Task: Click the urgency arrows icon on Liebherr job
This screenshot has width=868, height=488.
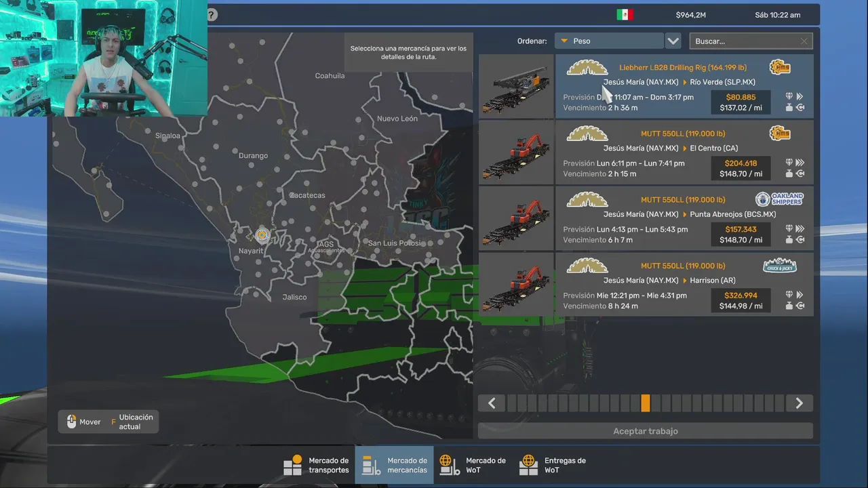Action: [x=800, y=96]
